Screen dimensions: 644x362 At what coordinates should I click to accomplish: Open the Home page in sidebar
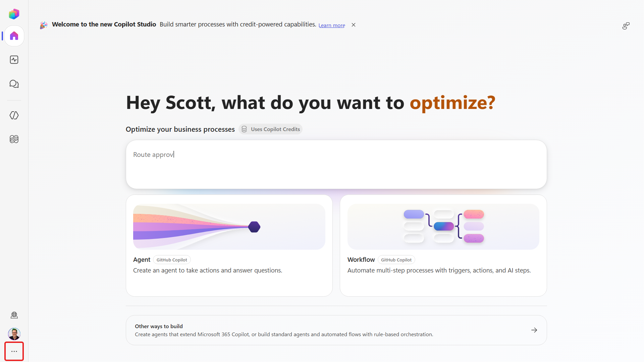14,36
